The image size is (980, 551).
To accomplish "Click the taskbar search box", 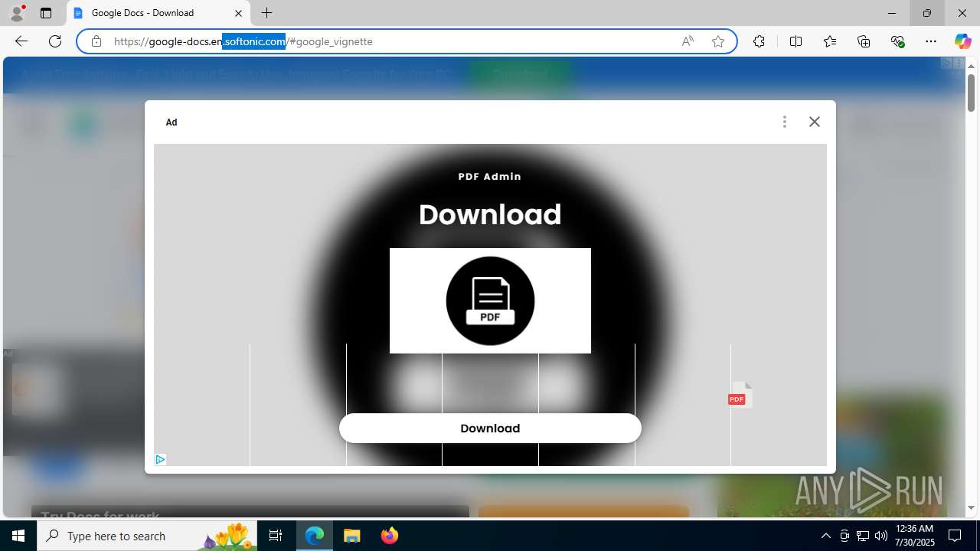I will tap(148, 536).
